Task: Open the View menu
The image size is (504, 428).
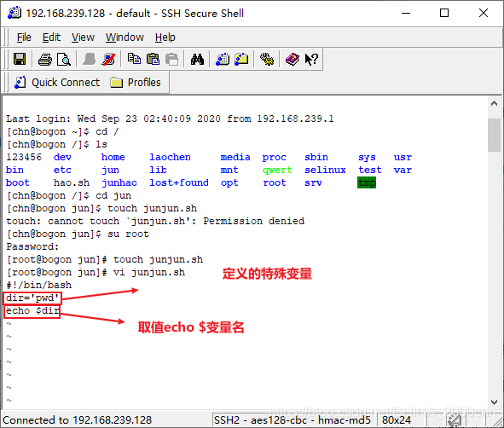Action: click(83, 38)
